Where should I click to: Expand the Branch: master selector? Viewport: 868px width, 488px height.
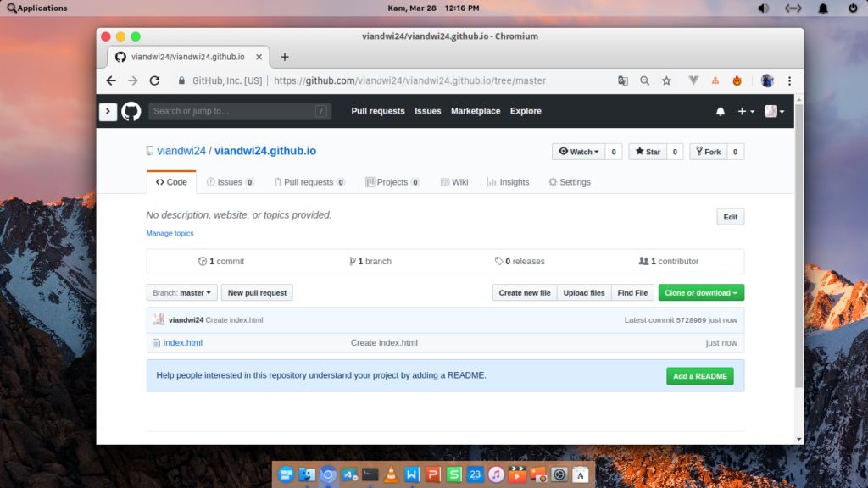(x=181, y=292)
